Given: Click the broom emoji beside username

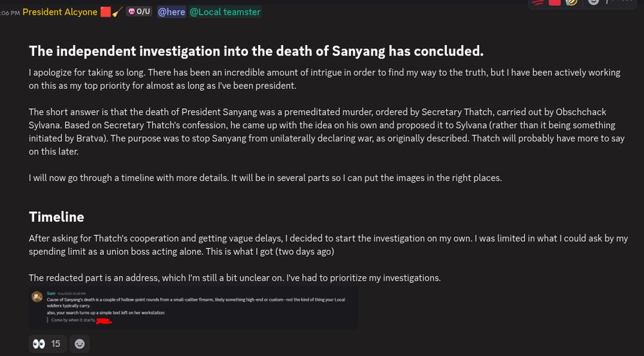Looking at the screenshot, I should click(x=117, y=12).
